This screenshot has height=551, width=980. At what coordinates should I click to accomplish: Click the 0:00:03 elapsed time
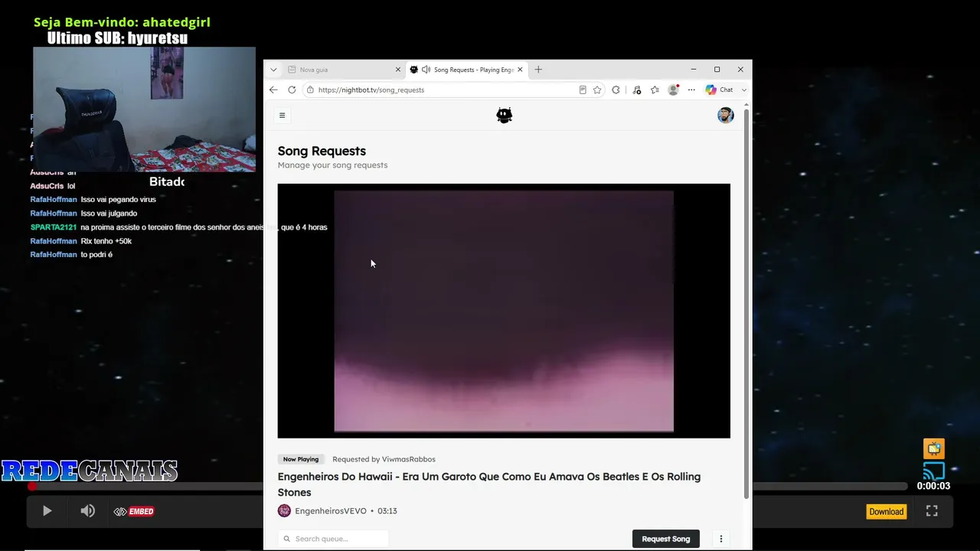pos(933,486)
